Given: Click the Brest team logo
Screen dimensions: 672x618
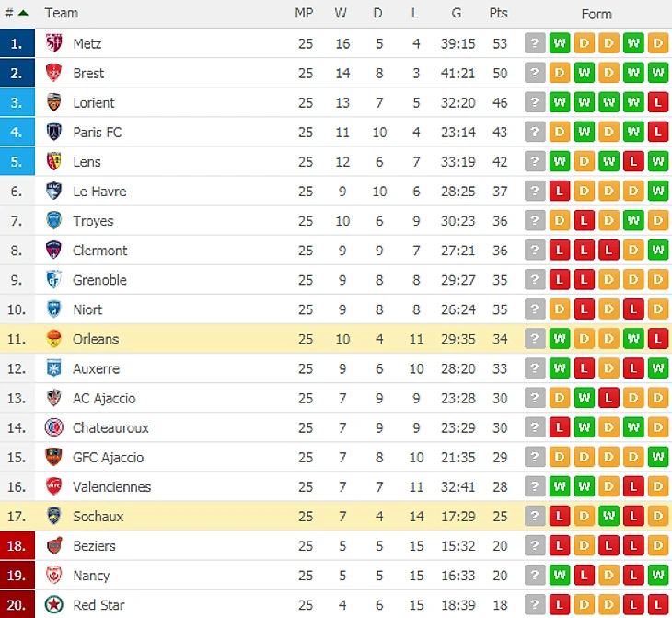Looking at the screenshot, I should point(53,73).
